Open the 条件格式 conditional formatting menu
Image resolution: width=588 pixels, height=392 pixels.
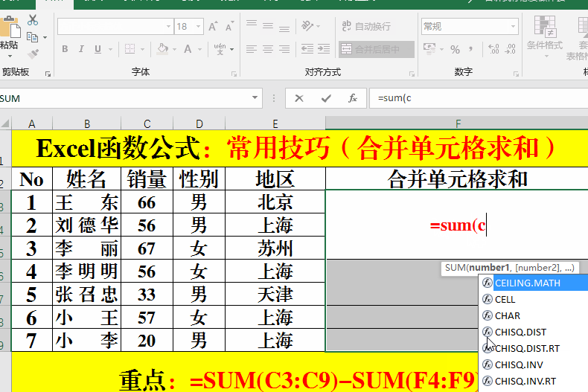[545, 37]
